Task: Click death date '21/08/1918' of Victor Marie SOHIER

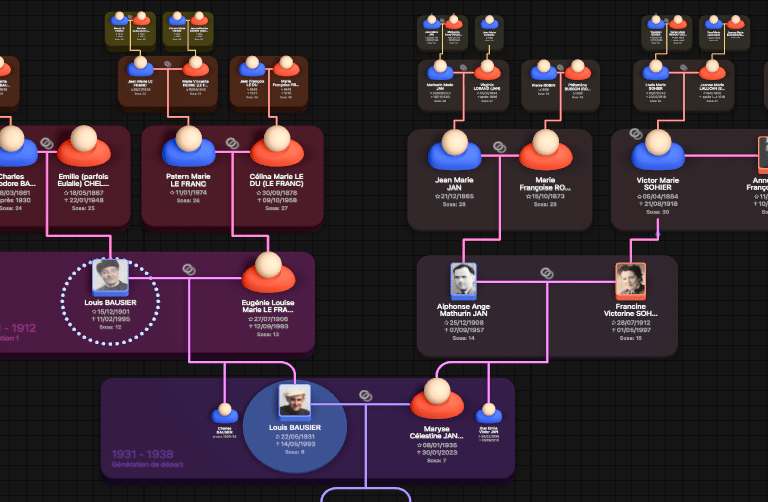Action: 658,204
